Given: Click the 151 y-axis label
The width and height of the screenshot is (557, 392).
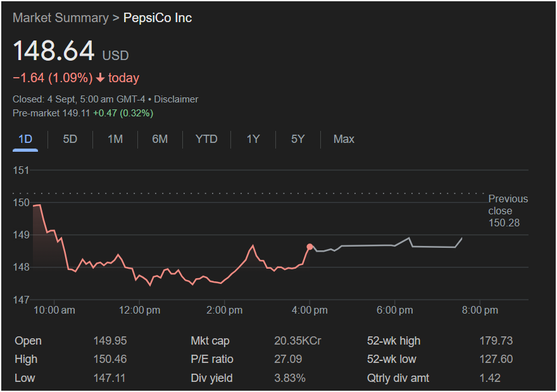Looking at the screenshot, I should (x=21, y=171).
